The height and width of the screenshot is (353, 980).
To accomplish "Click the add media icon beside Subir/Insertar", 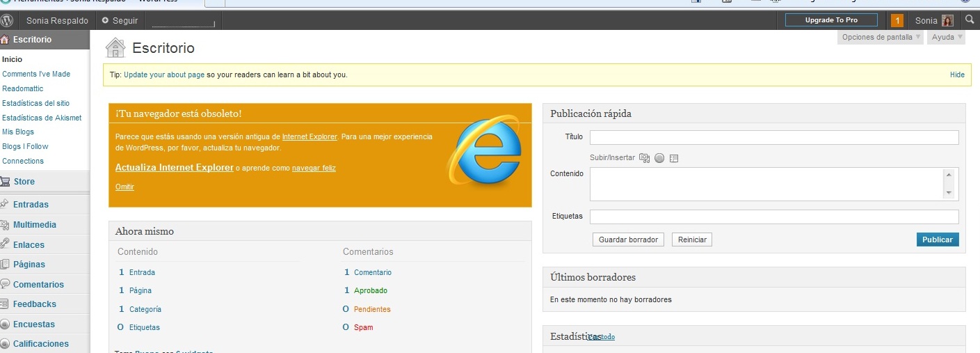I will point(644,158).
